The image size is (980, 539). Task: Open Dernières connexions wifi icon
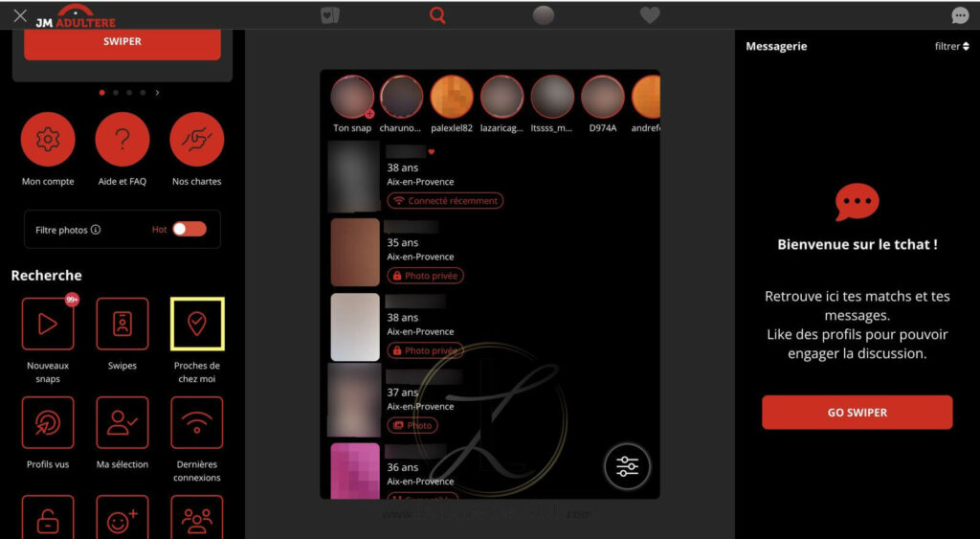[197, 423]
